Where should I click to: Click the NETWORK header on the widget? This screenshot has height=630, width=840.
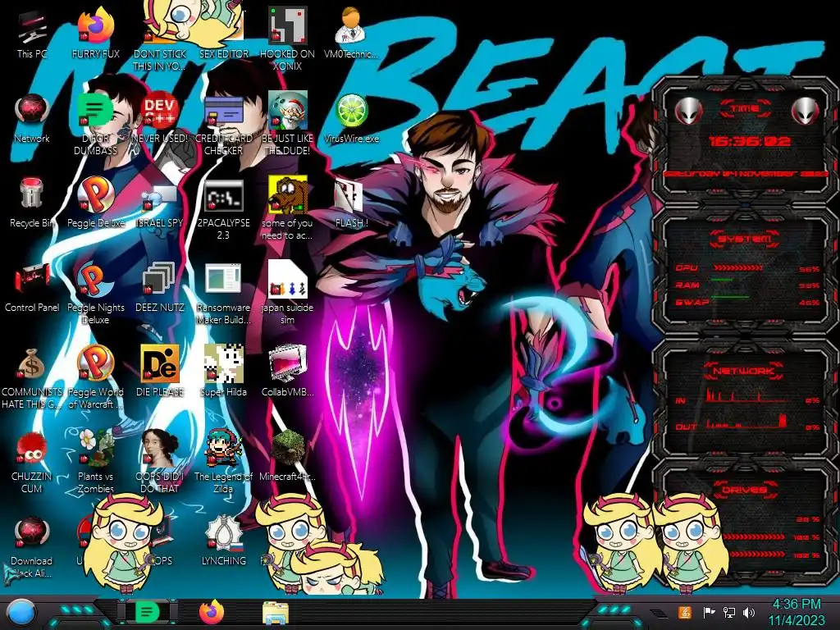(x=743, y=371)
